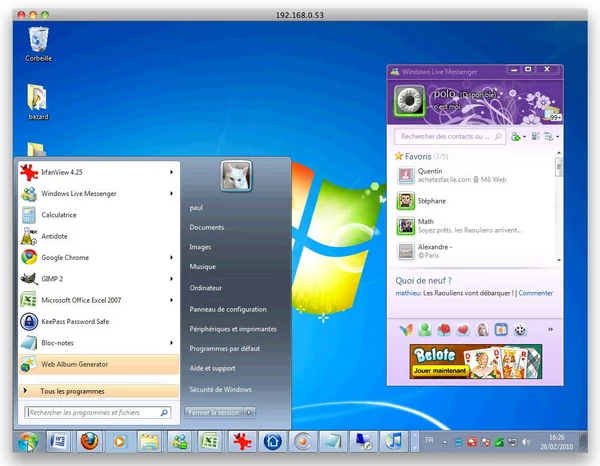Viewport: 600px width, 466px height.
Task: Open Documents from the Start menu
Action: [207, 227]
